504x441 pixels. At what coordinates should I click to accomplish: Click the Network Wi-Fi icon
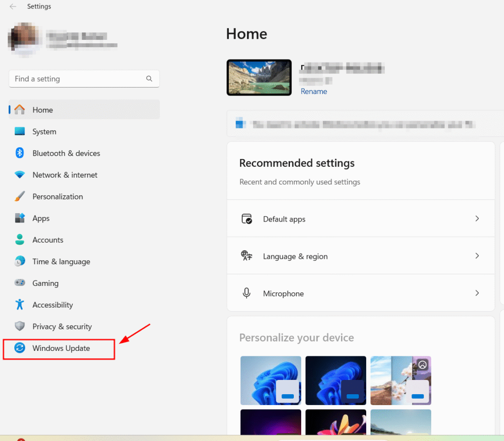tap(20, 175)
